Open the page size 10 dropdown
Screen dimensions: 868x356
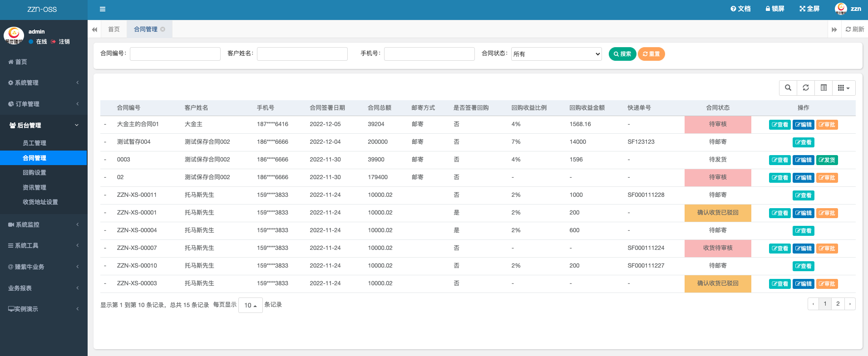click(251, 305)
